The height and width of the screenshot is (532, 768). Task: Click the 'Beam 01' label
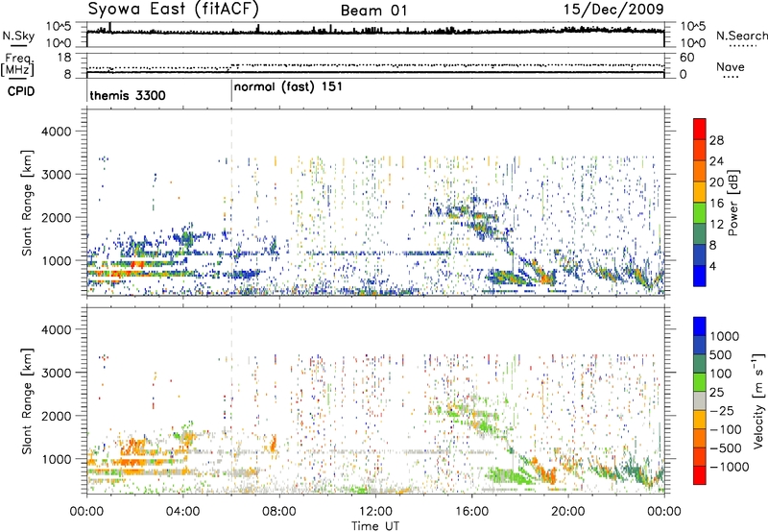373,11
